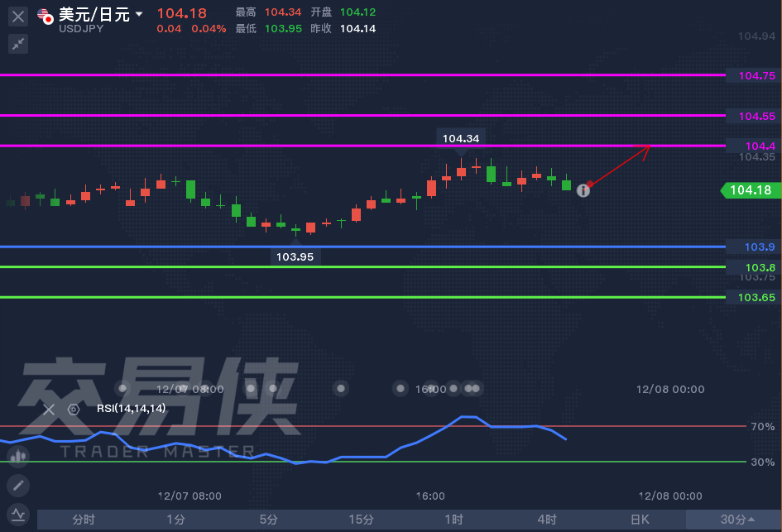Click the RSI 30% level label

763,463
